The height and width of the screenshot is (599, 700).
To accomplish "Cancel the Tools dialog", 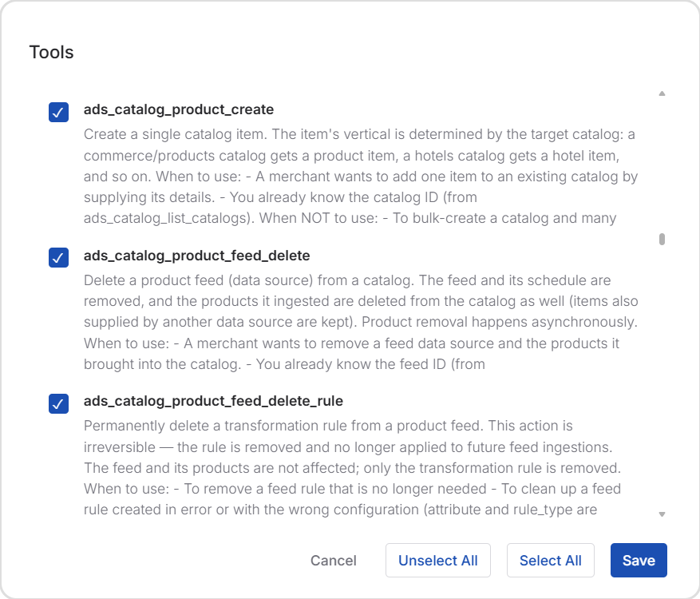I will tap(334, 561).
